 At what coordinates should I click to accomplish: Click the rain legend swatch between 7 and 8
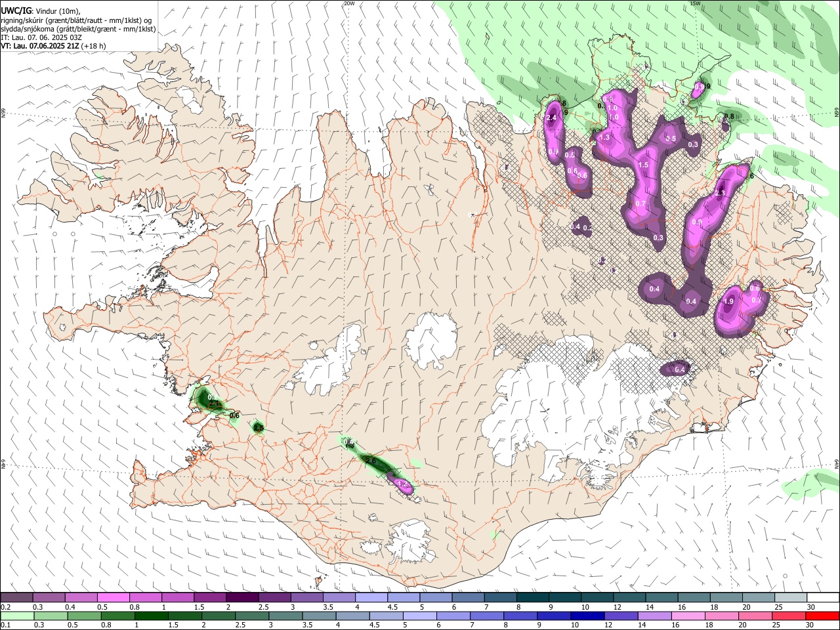pyautogui.click(x=486, y=616)
